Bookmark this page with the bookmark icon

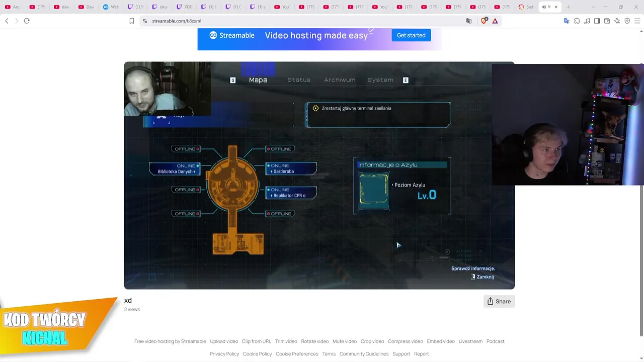coord(132,21)
